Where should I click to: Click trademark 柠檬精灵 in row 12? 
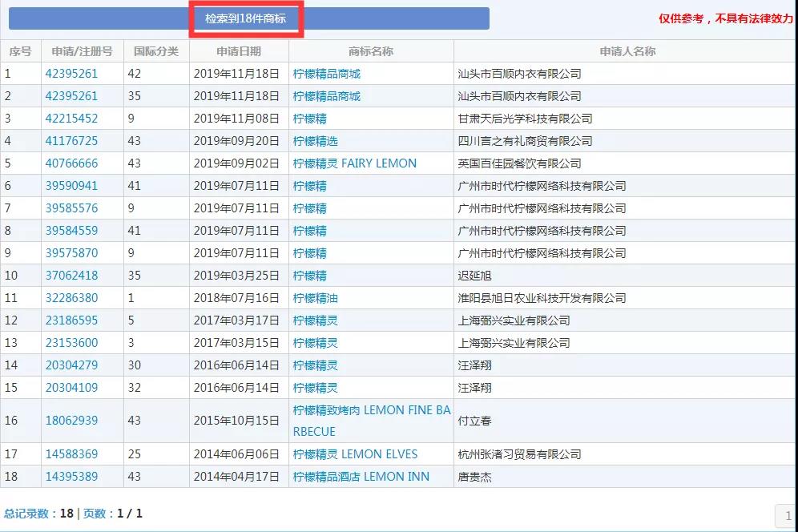(x=315, y=320)
